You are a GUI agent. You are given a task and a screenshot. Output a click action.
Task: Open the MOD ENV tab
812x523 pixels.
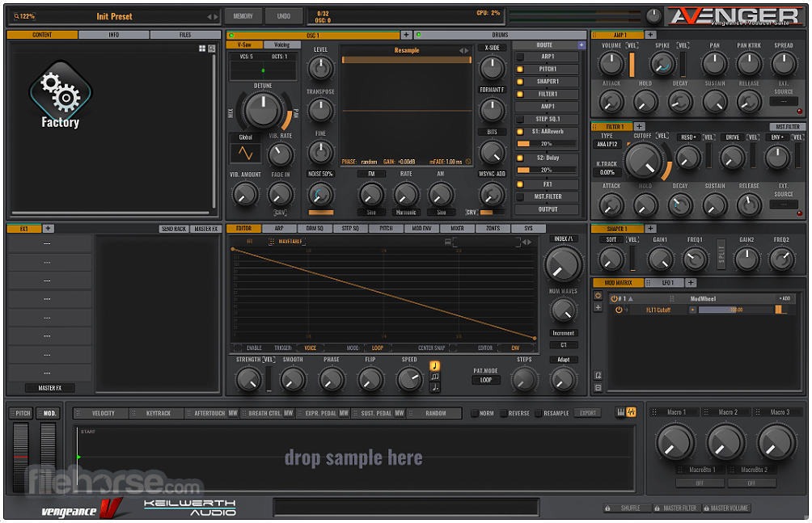click(x=421, y=229)
